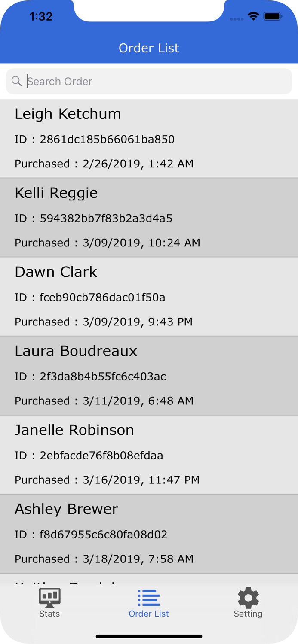Open Kelli Reggie's order details
298x644 pixels.
click(149, 217)
